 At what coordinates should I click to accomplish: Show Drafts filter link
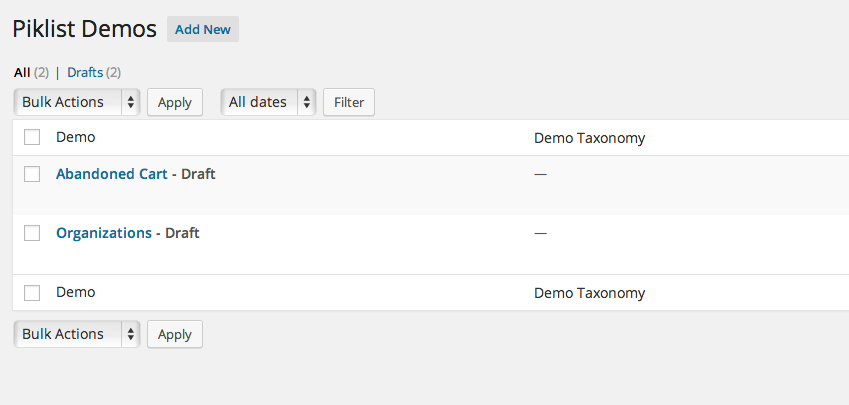point(85,72)
